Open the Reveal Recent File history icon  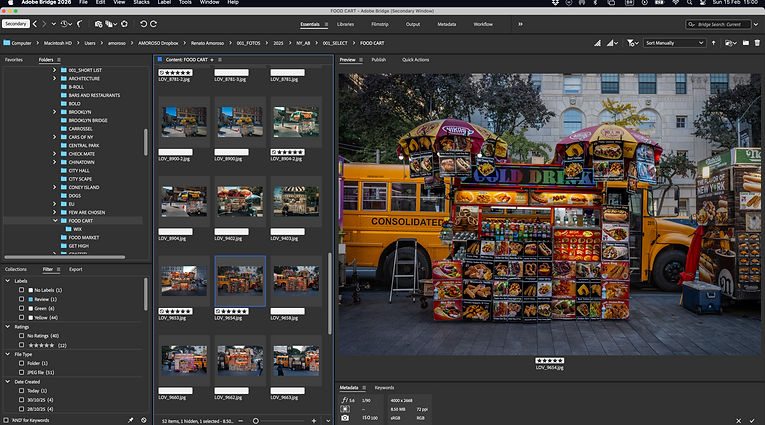pos(65,24)
